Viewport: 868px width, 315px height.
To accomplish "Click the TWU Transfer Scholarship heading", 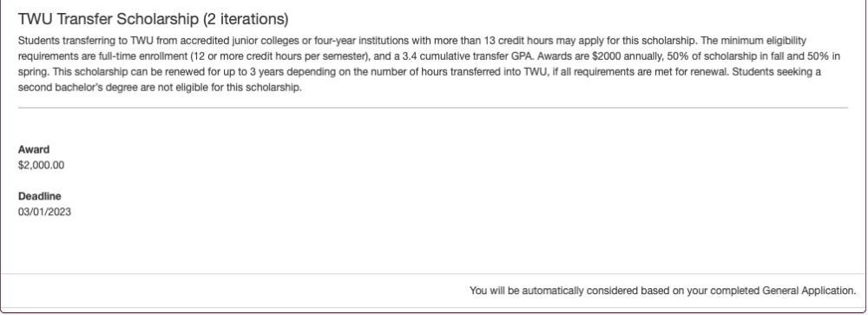I will 154,19.
